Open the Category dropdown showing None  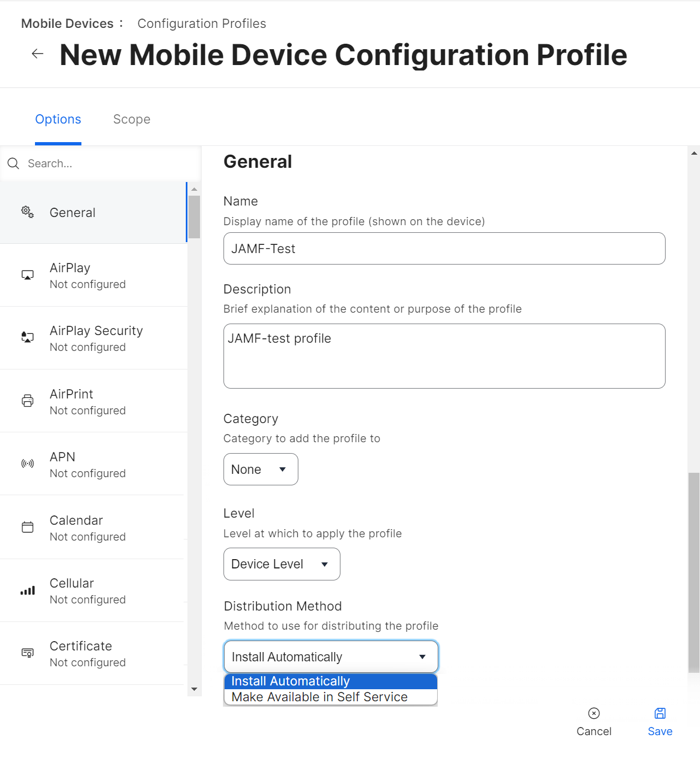[x=261, y=470]
